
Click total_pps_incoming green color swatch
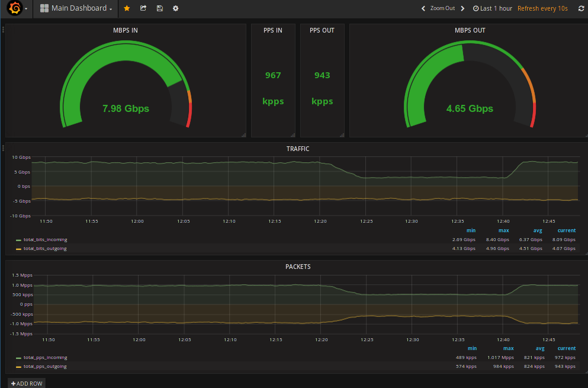(x=19, y=358)
